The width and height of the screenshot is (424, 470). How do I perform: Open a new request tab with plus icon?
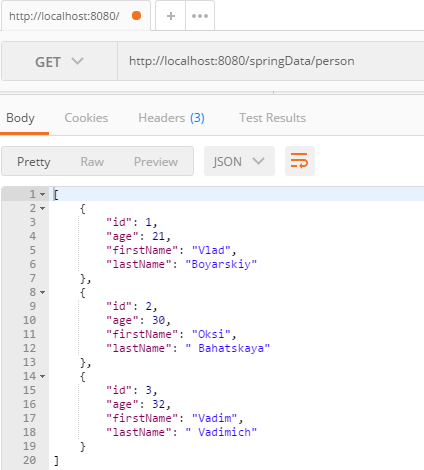click(x=171, y=16)
